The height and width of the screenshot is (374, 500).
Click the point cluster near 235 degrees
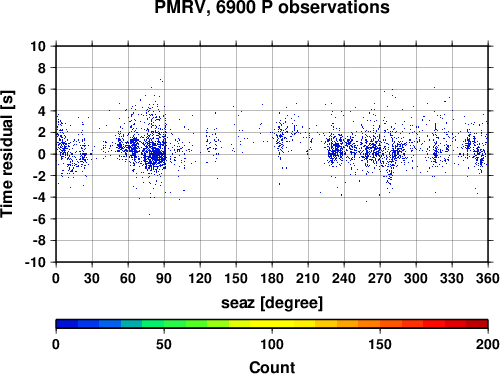click(336, 152)
